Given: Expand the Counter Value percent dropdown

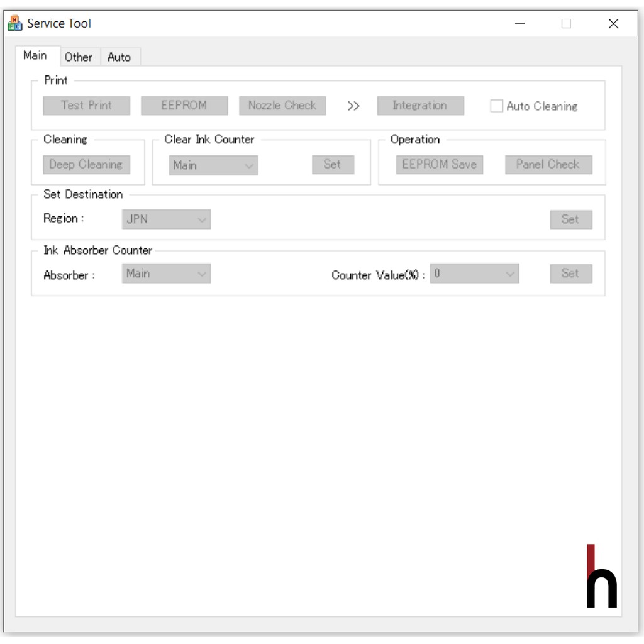Looking at the screenshot, I should tap(475, 274).
